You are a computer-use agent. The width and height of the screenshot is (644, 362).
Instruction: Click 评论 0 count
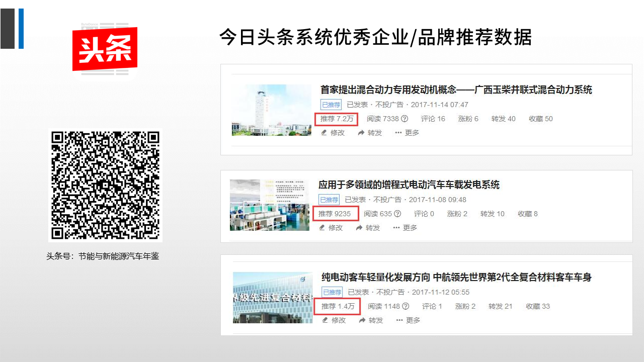[424, 214]
